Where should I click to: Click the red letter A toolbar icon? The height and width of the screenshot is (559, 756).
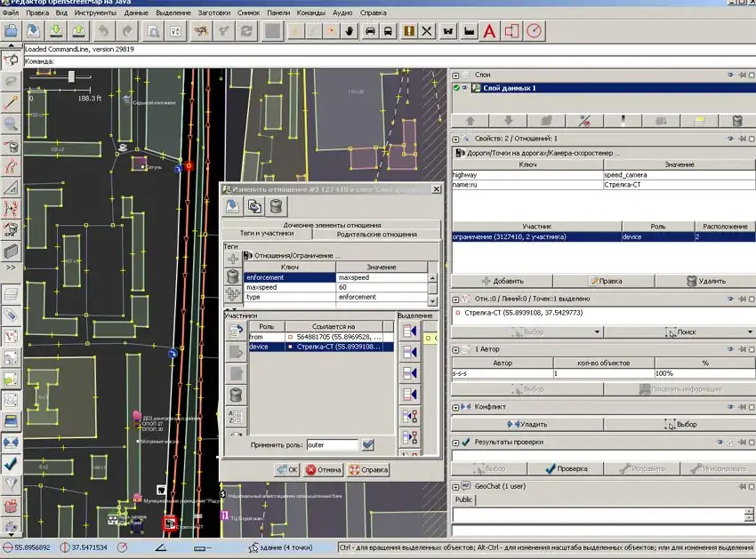[488, 31]
